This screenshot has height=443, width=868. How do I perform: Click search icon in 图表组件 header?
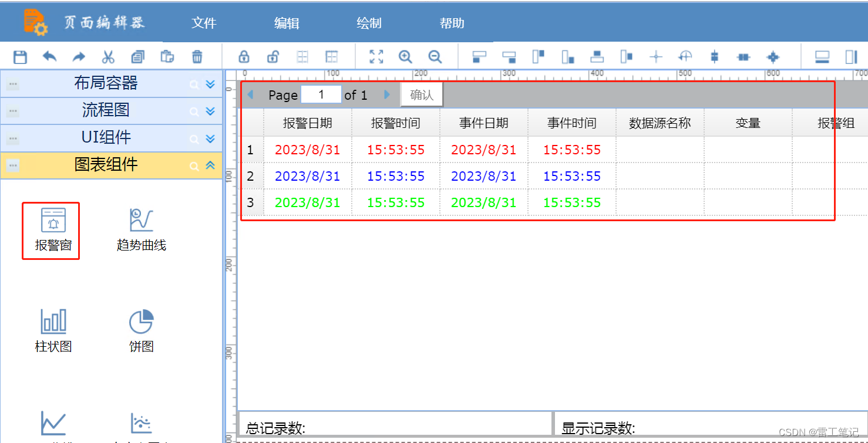(x=194, y=167)
